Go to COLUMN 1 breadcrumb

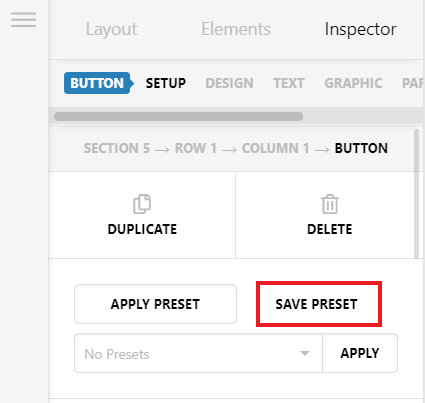(x=276, y=148)
